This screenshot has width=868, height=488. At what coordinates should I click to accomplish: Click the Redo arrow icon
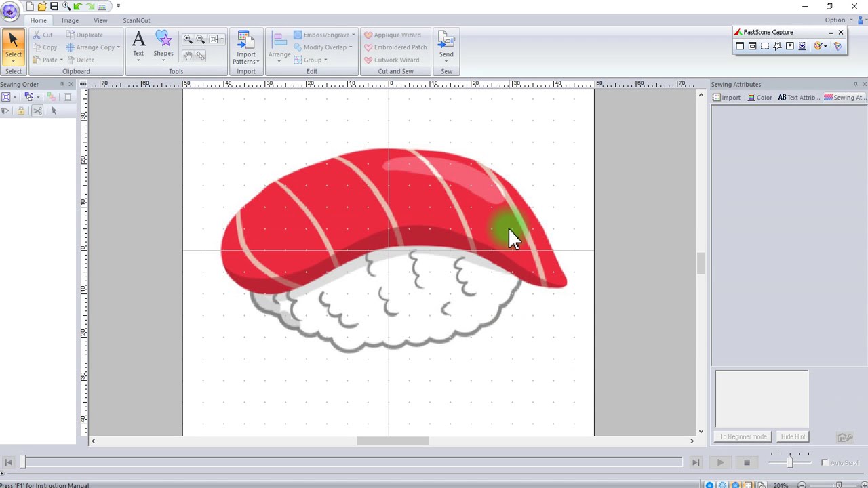[90, 6]
